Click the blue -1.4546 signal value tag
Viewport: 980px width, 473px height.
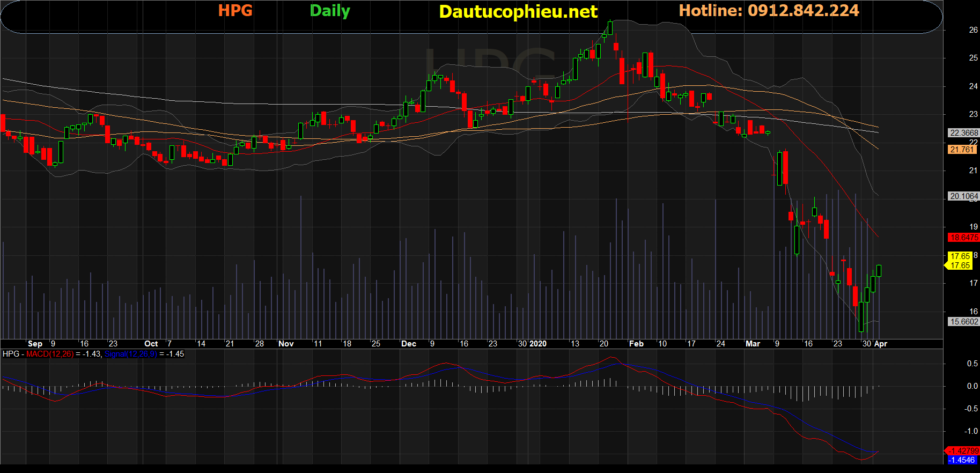tap(962, 460)
